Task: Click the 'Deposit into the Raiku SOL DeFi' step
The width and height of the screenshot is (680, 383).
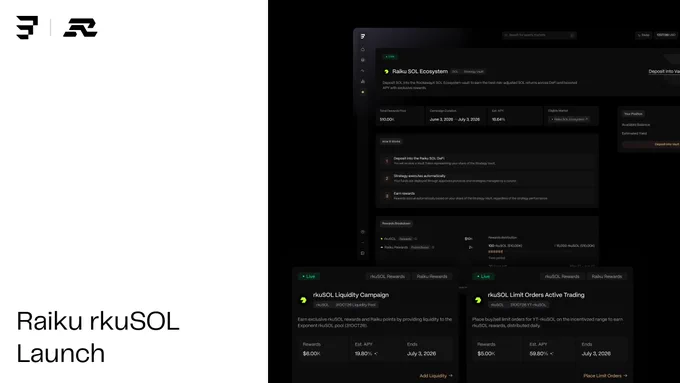Action: (487, 161)
